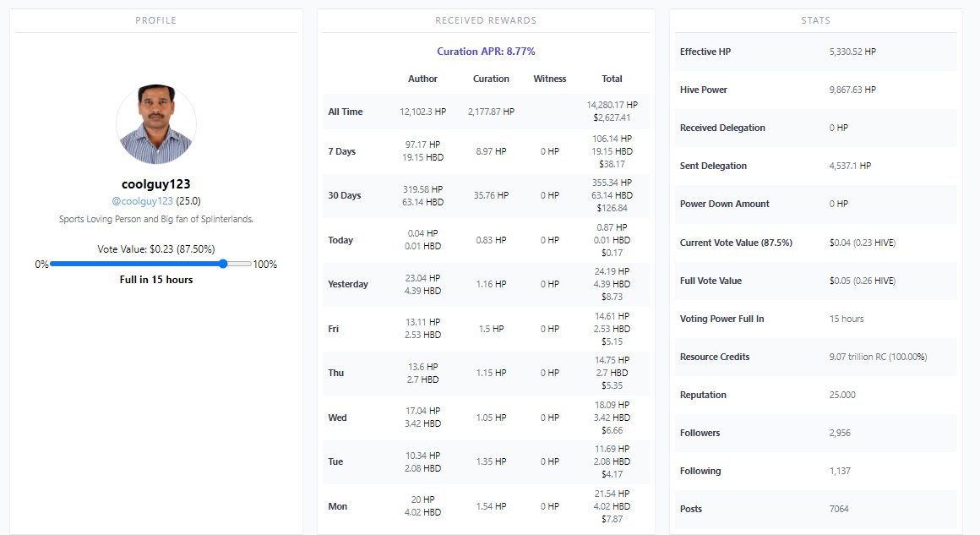Select the 'Today' row label
The width and height of the screenshot is (980, 535).
click(340, 240)
